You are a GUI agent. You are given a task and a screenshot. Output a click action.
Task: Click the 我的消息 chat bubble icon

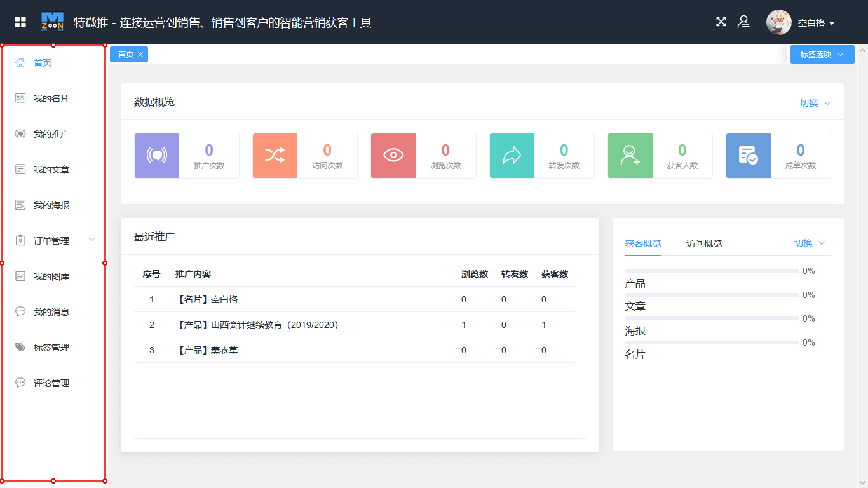coord(20,312)
